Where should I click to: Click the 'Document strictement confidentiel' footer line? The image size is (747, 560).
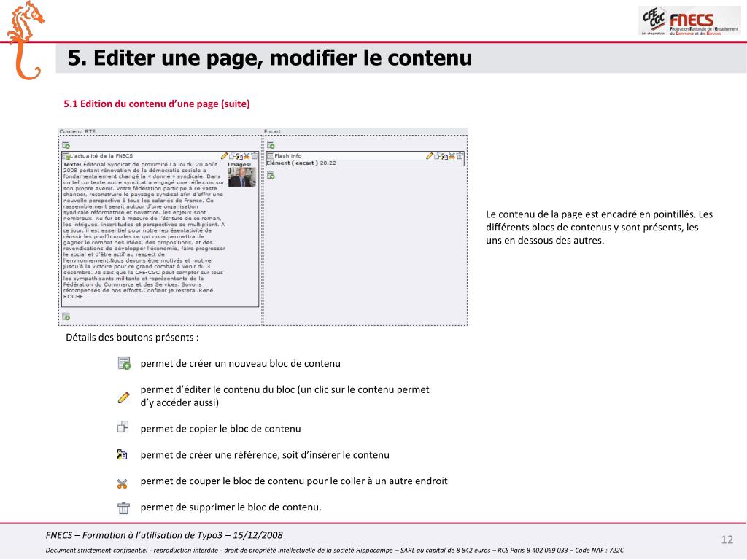pos(334,551)
